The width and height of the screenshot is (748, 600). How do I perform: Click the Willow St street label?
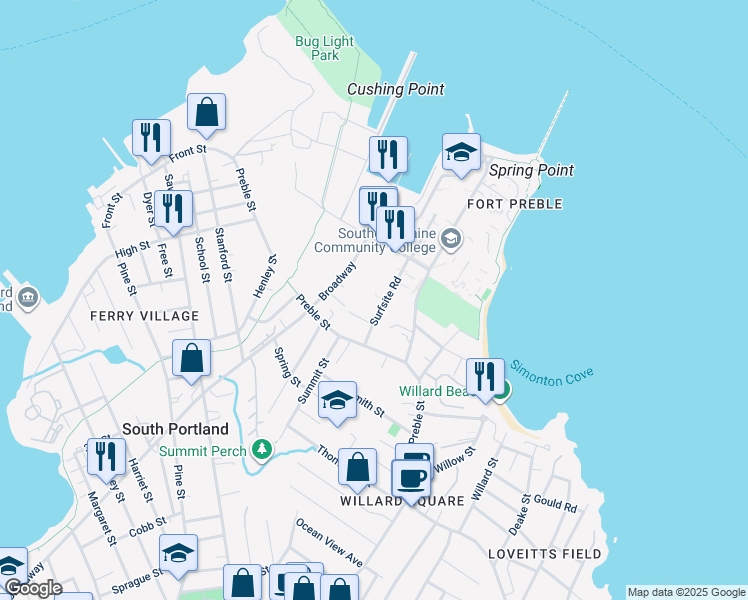point(455,460)
